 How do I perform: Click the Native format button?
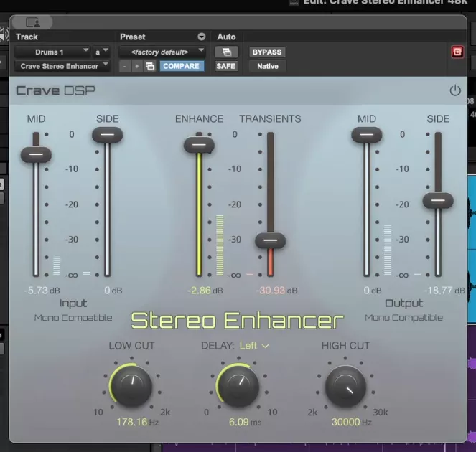coord(268,66)
